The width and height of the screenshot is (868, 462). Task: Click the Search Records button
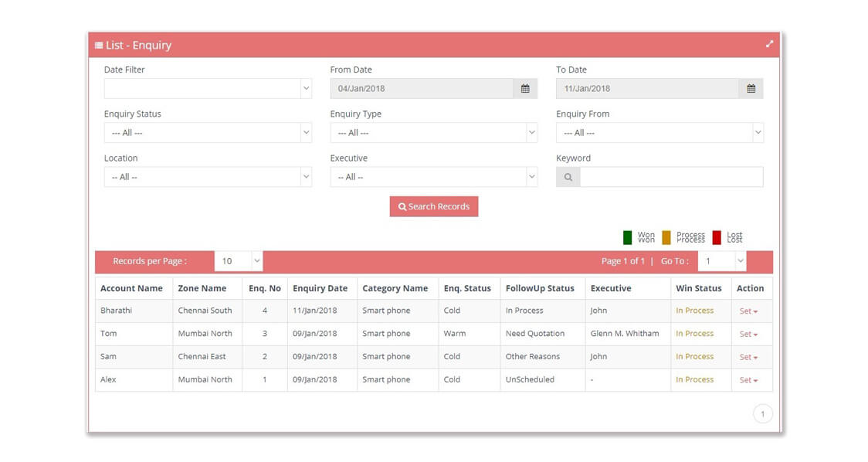click(433, 206)
